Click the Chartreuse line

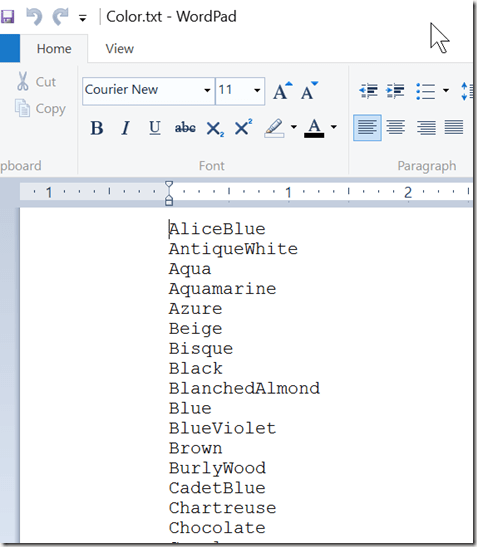click(x=222, y=508)
